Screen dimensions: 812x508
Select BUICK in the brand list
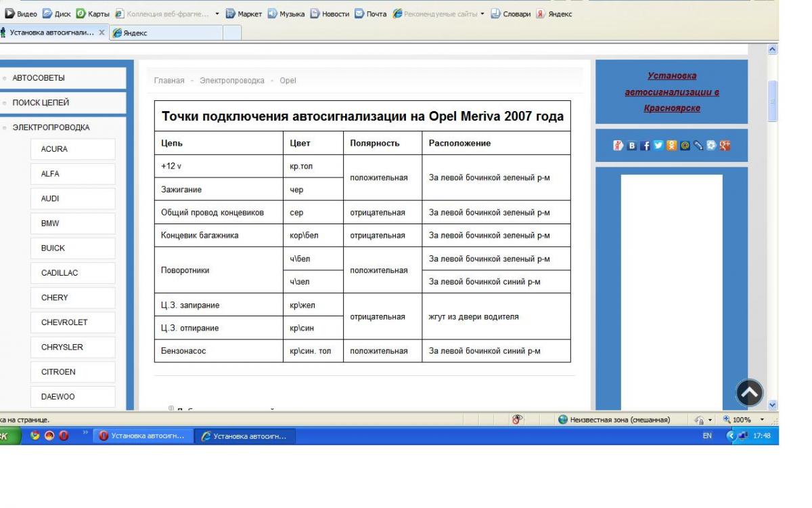(73, 248)
